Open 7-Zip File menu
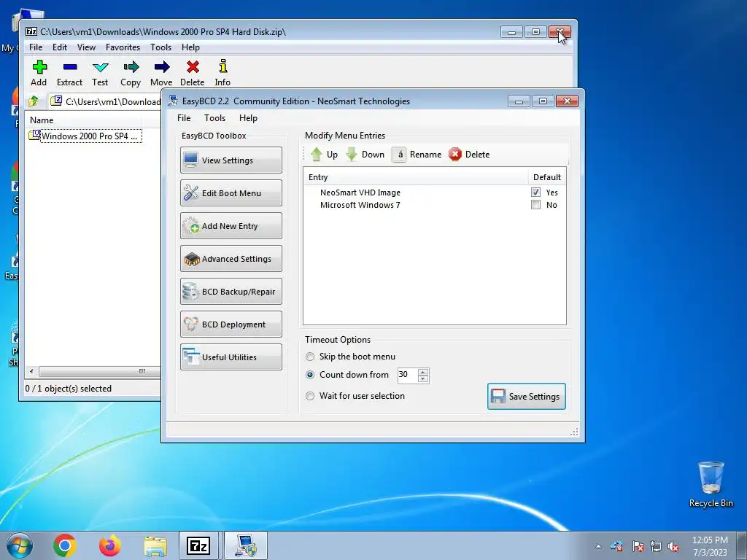The width and height of the screenshot is (747, 560). tap(36, 47)
